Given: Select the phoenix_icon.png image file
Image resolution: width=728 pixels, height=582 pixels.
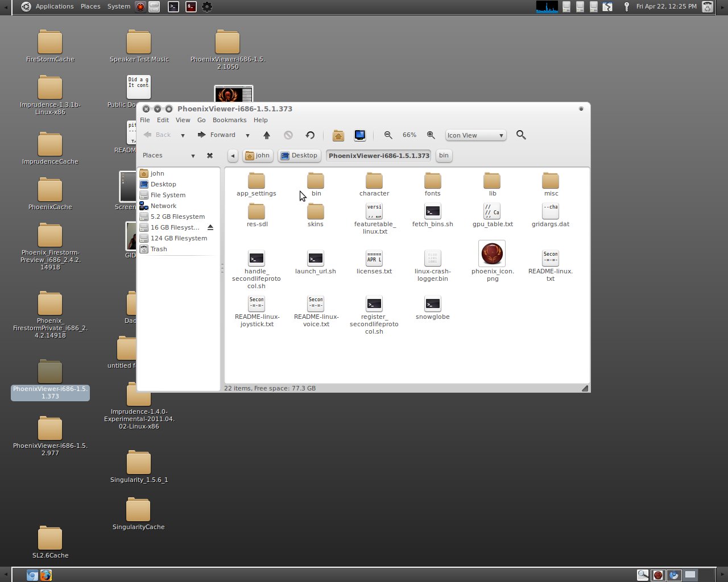Looking at the screenshot, I should 492,261.
